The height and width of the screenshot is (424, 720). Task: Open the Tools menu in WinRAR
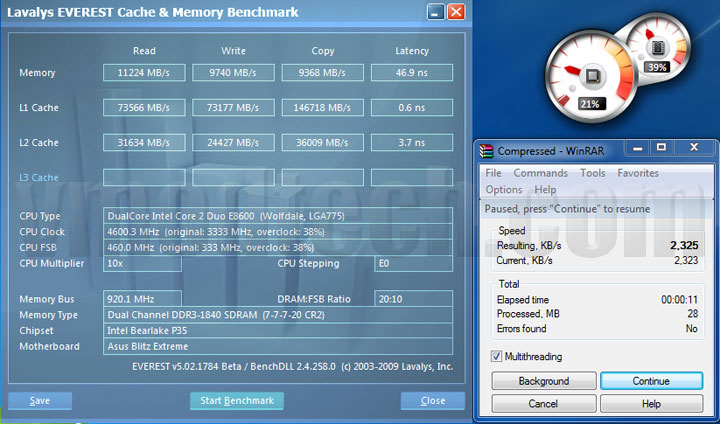(x=592, y=173)
